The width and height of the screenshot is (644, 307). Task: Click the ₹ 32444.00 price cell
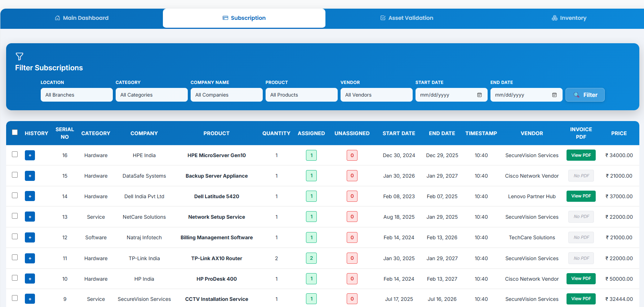(619, 299)
